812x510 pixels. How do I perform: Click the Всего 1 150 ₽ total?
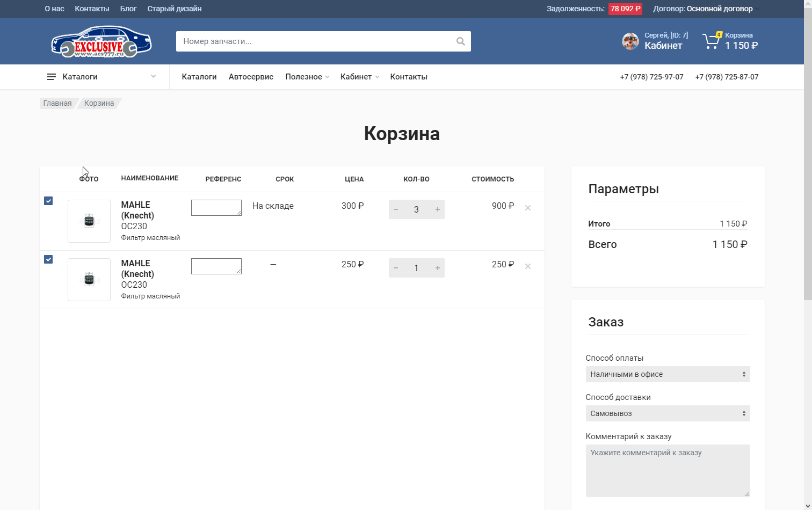tap(668, 244)
